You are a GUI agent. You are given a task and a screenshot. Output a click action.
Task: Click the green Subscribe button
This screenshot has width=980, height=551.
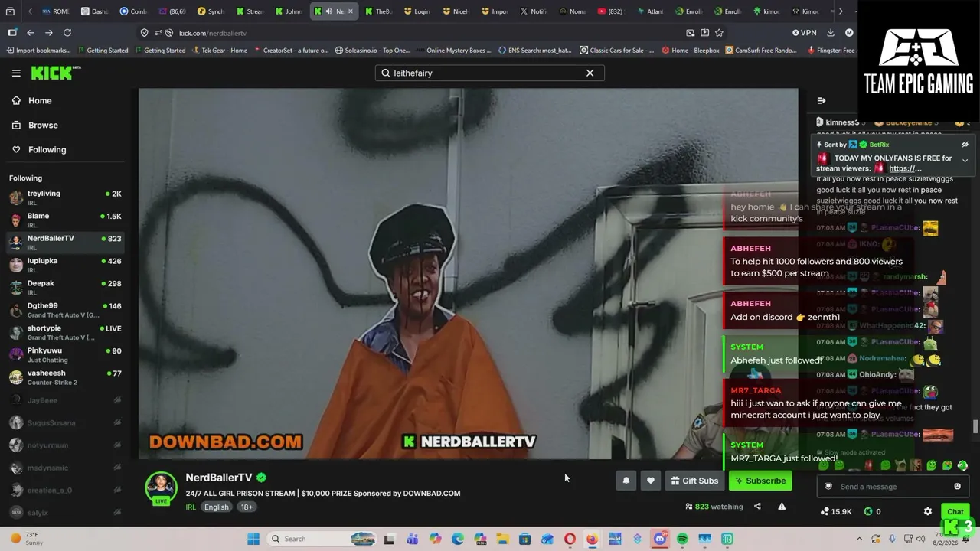coord(760,481)
